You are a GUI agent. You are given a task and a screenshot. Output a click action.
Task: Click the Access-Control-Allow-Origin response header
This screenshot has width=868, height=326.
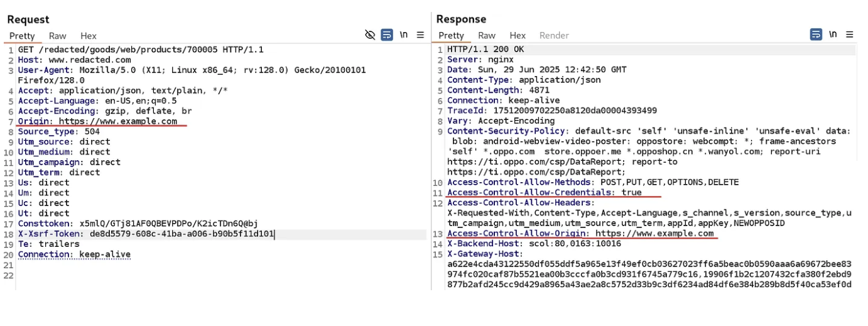[580, 233]
